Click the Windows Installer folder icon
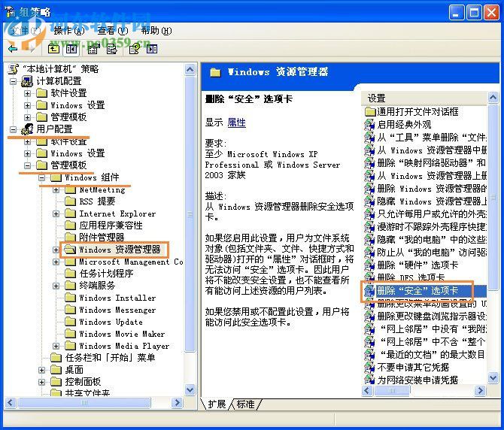Screen dimensions: 504x430 point(71,298)
